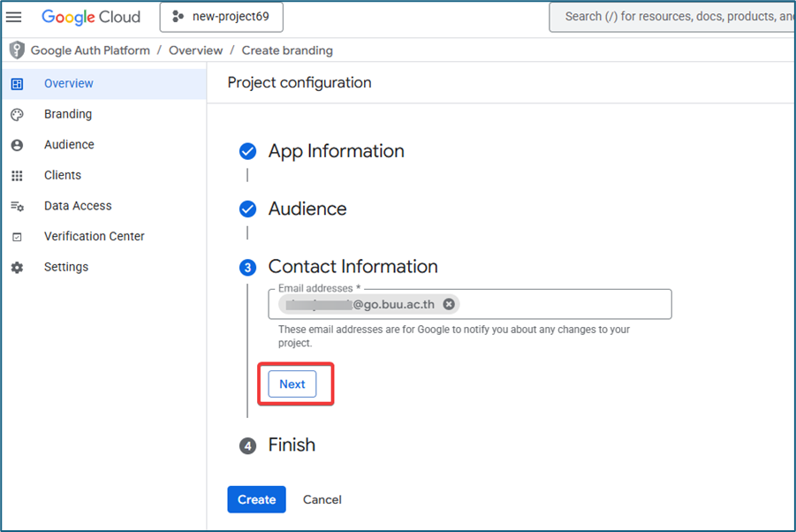Click the Branding palette icon
The height and width of the screenshot is (532, 796).
click(17, 114)
